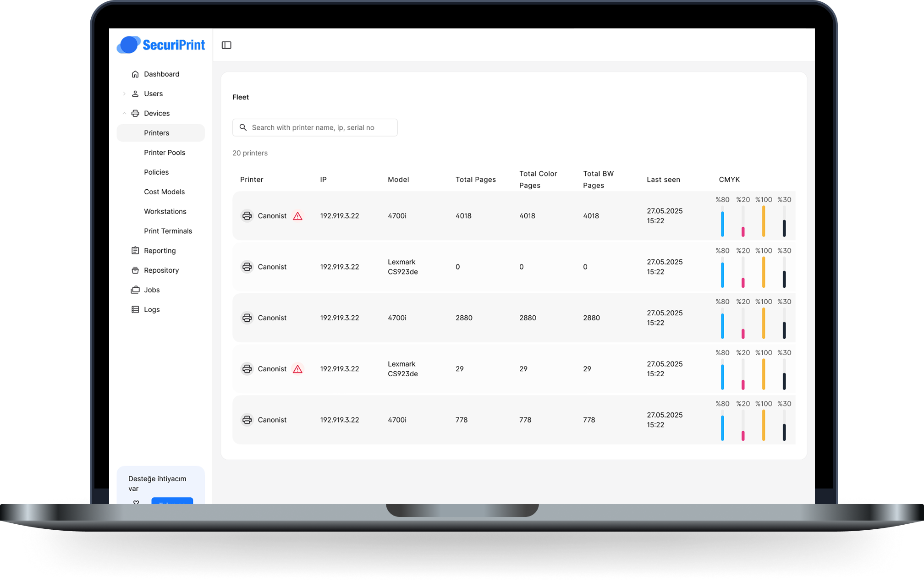
Task: Expand the Users menu chevron
Action: (x=124, y=94)
